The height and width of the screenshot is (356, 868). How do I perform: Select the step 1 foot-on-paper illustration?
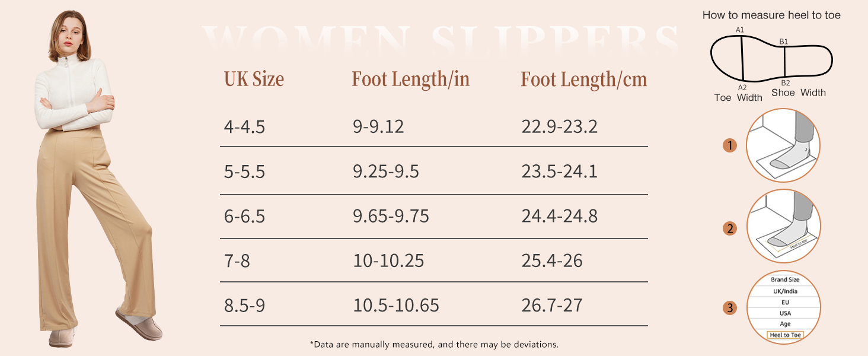[x=783, y=145]
